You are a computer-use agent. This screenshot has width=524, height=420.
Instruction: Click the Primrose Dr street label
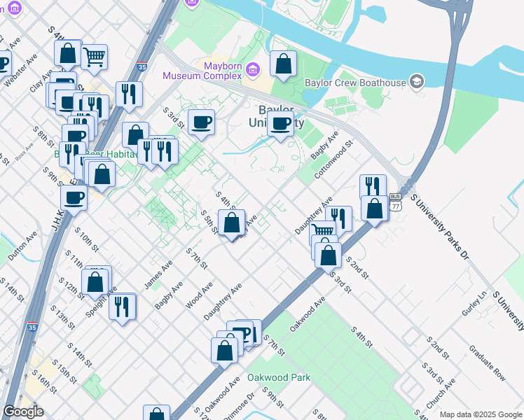click(x=239, y=405)
